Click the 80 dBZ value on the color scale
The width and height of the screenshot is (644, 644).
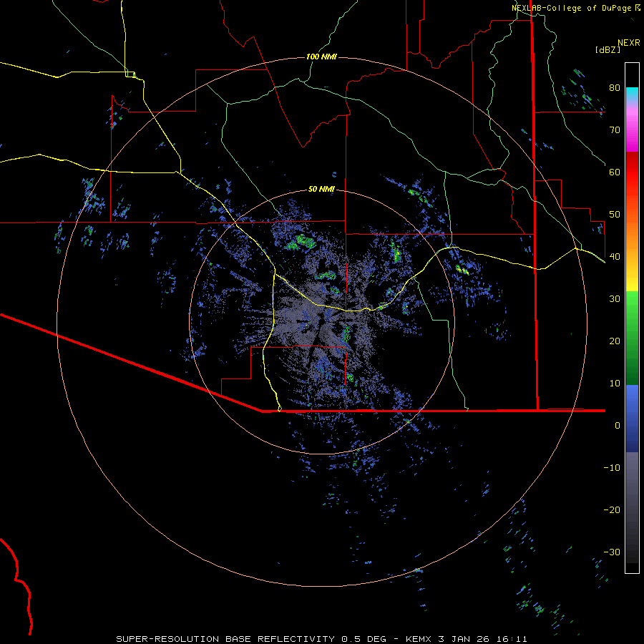(x=615, y=88)
